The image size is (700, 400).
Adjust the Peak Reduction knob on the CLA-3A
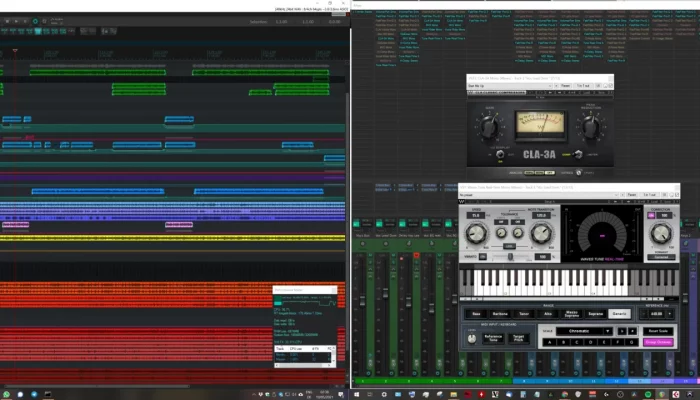[592, 125]
